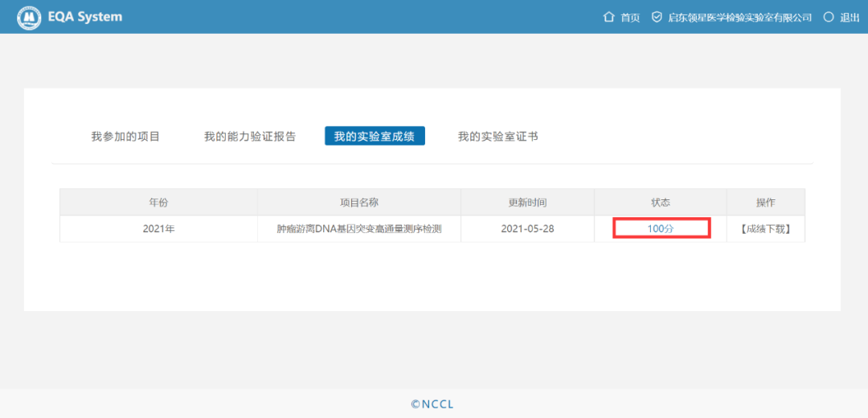Click the 年份 column header
The width and height of the screenshot is (868, 418).
click(x=158, y=203)
